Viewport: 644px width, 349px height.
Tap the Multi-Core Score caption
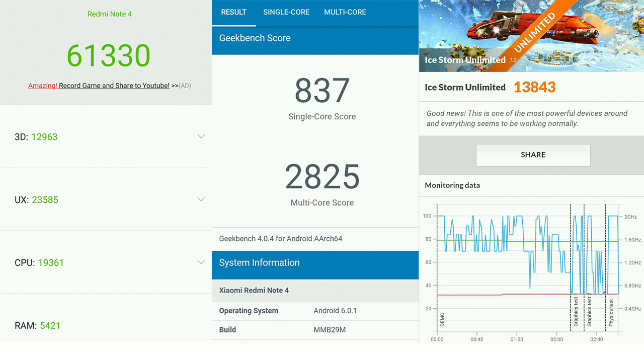[x=322, y=202]
